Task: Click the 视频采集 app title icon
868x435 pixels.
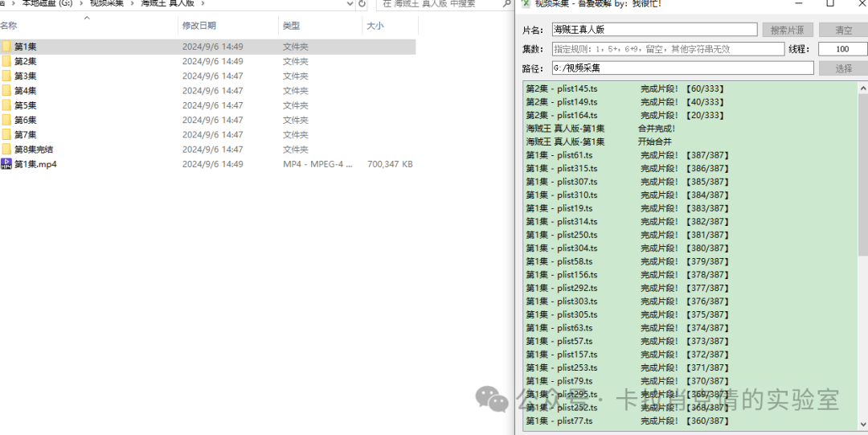Action: (526, 3)
